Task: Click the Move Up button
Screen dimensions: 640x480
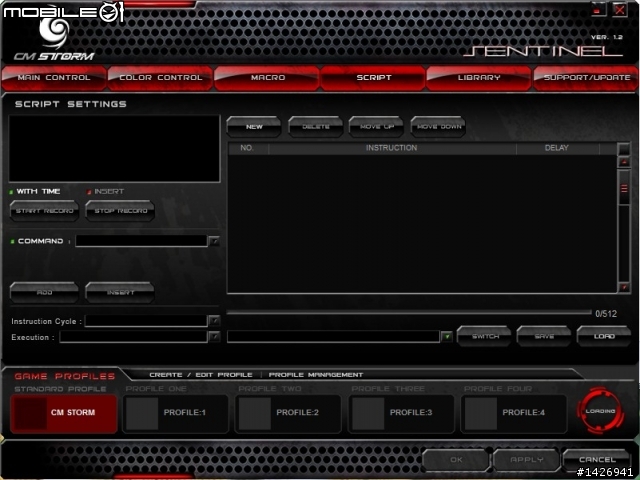Action: coord(376,127)
